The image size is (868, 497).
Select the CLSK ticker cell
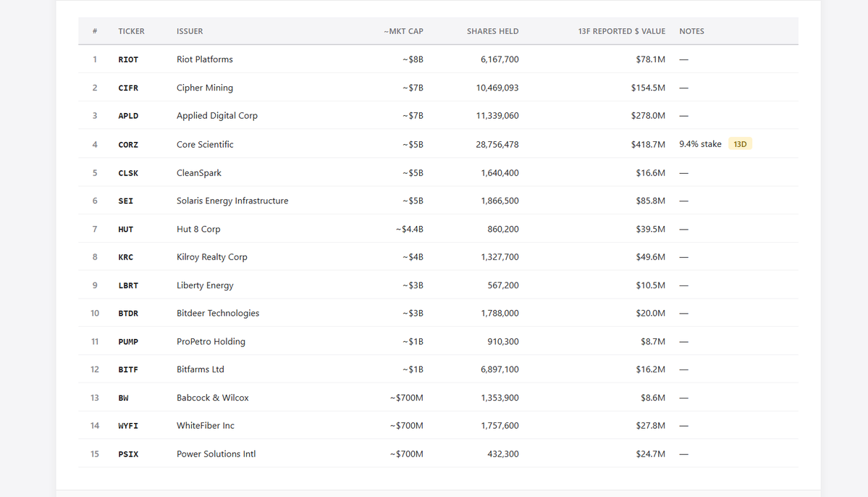coord(128,173)
